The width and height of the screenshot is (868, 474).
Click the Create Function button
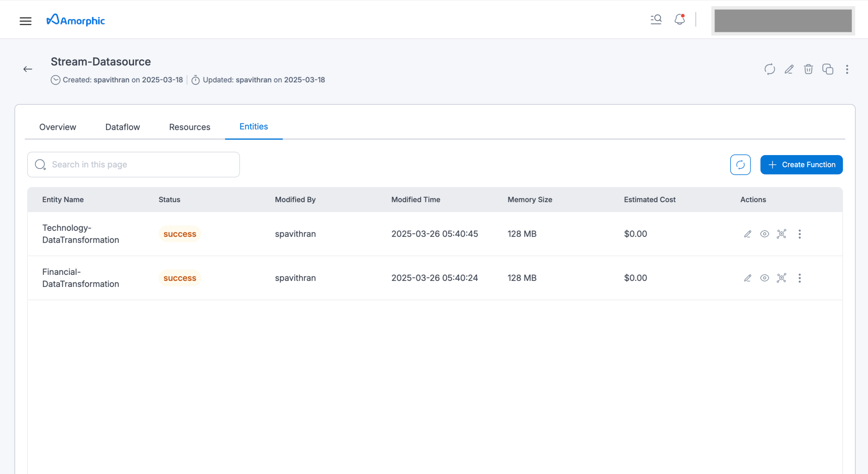click(801, 165)
